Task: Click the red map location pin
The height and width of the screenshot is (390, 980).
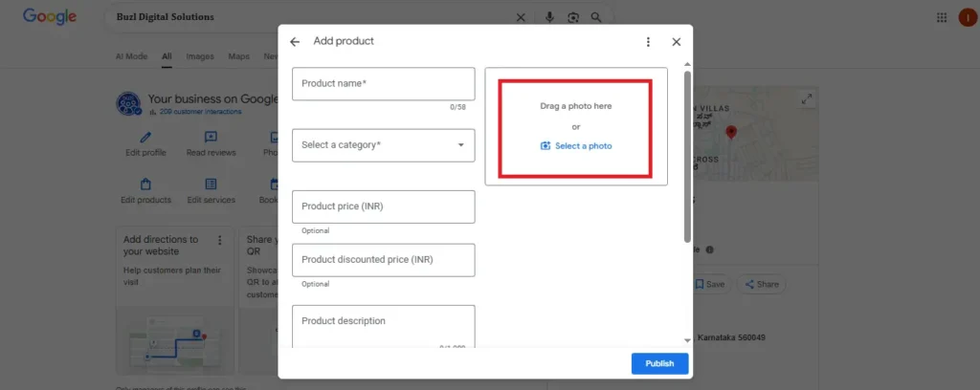Action: pos(730,132)
